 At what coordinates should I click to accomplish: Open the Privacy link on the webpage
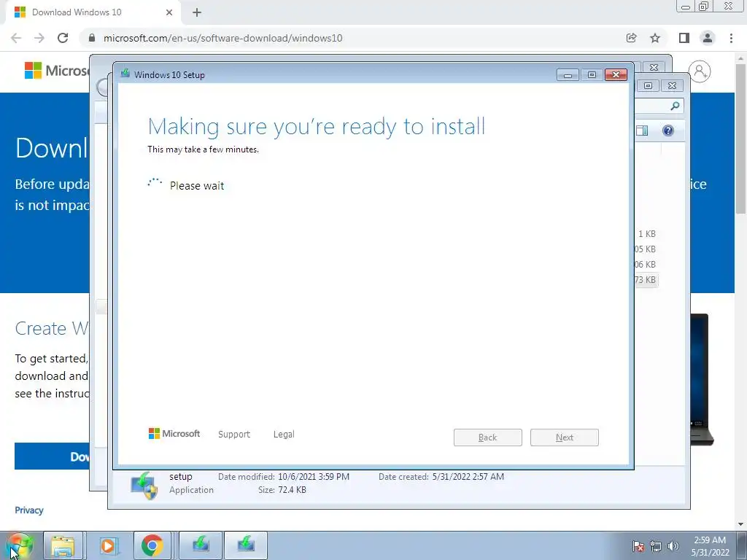[x=29, y=510]
